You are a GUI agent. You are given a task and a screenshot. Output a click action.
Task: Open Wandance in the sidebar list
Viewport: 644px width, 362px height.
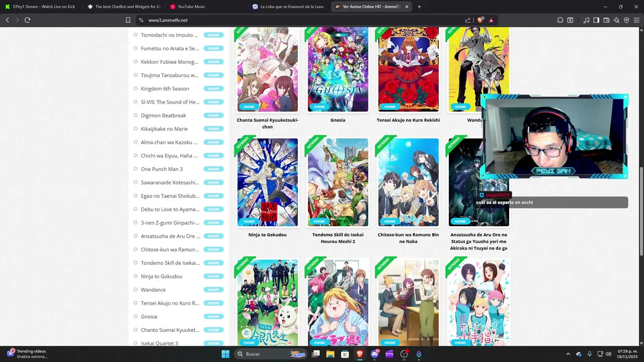(x=153, y=290)
